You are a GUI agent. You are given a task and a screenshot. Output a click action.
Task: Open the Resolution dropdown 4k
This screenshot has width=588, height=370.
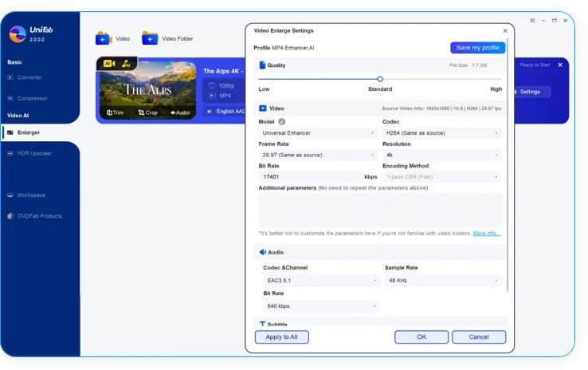coord(441,155)
